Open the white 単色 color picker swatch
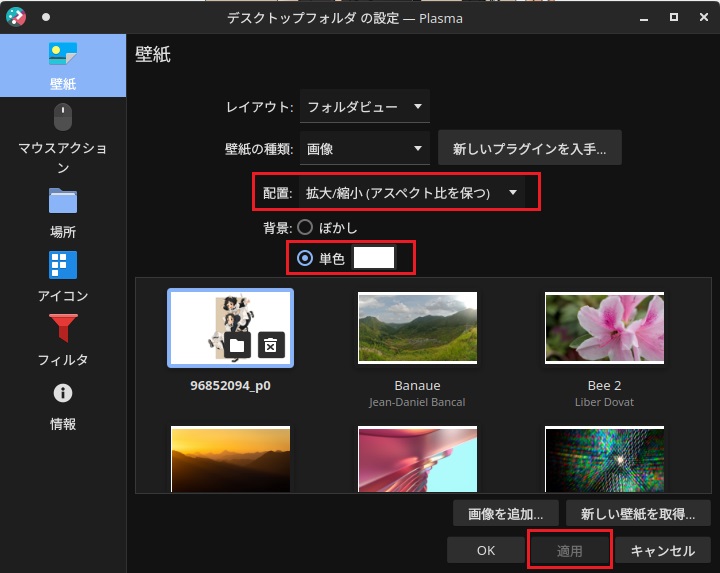 (x=373, y=257)
